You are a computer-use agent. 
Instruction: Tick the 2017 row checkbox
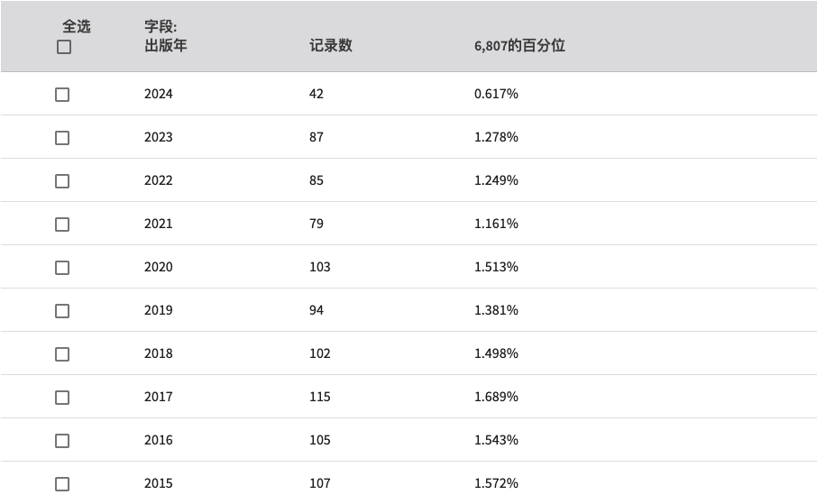click(x=62, y=397)
